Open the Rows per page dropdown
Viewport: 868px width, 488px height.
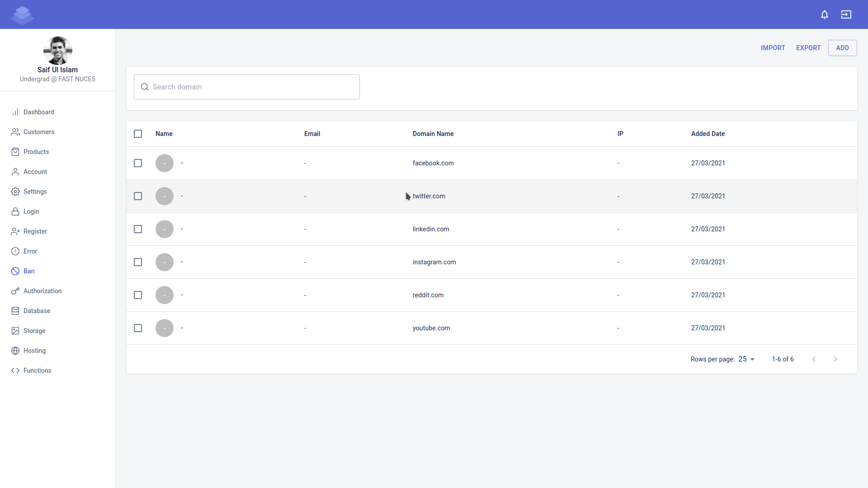(746, 359)
